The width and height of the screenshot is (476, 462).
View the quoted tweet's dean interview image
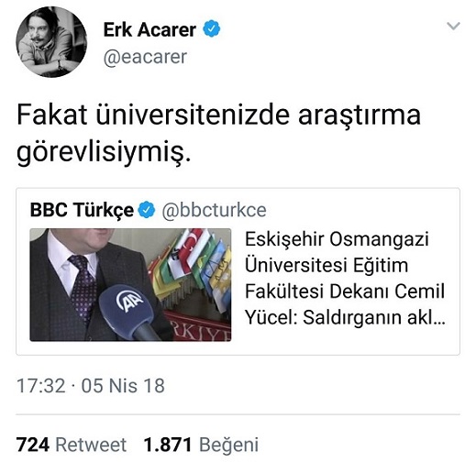130,284
